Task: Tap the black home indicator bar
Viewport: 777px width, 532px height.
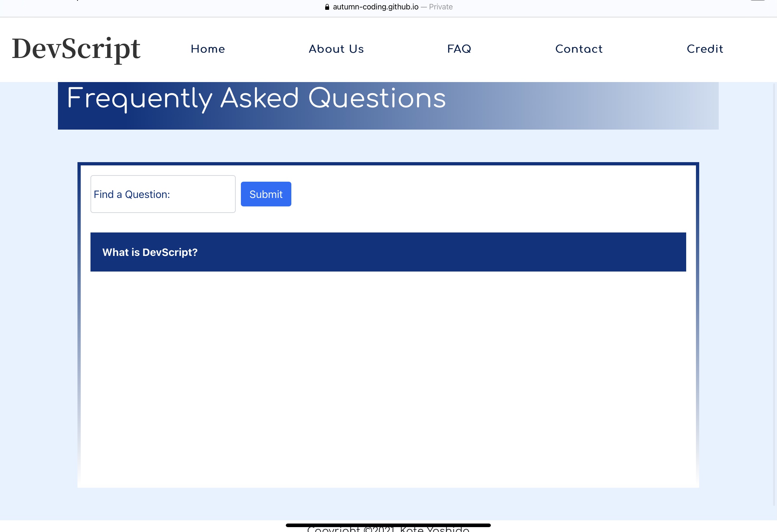Action: (388, 525)
